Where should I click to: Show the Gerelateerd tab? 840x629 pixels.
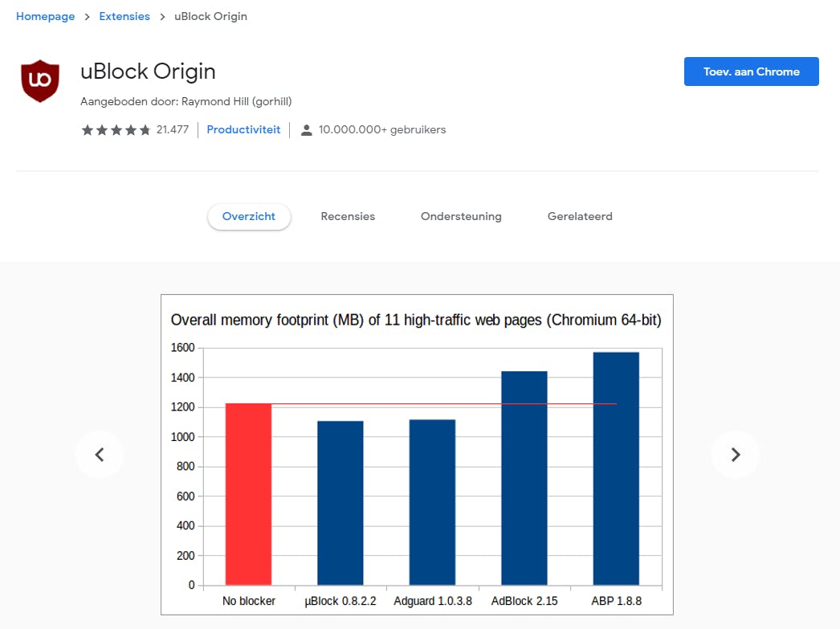[580, 216]
